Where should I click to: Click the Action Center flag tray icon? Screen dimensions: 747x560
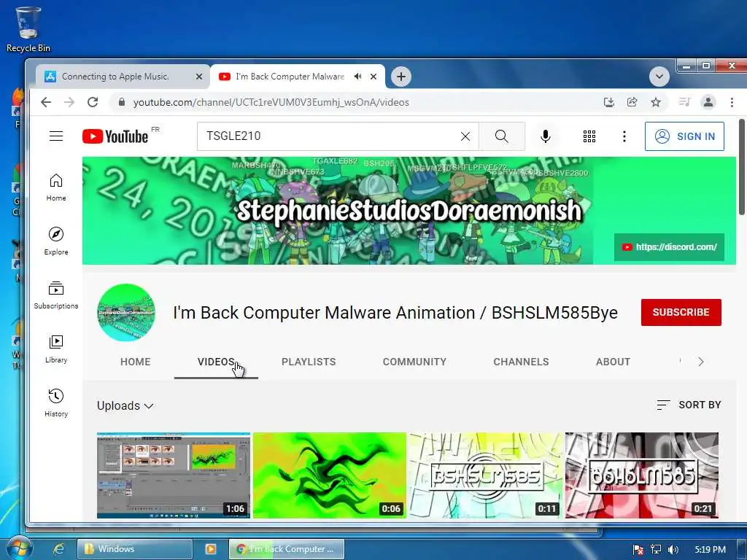(x=638, y=550)
